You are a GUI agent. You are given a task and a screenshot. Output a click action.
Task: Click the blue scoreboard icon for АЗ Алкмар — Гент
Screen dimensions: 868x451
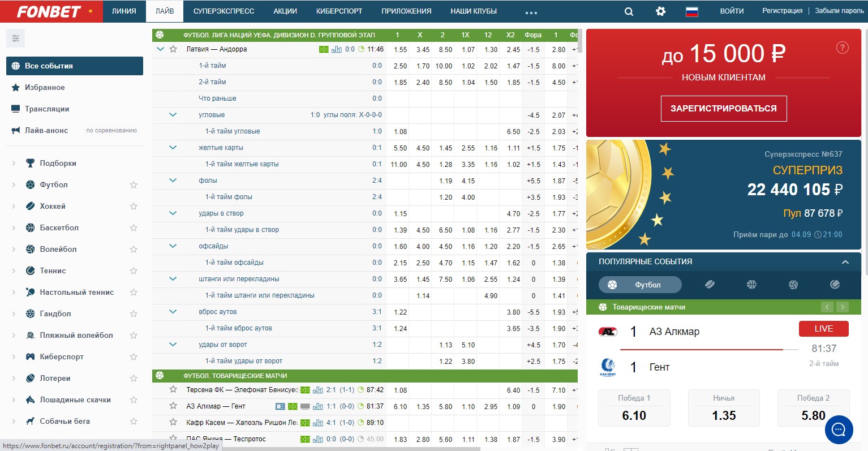[x=280, y=406]
